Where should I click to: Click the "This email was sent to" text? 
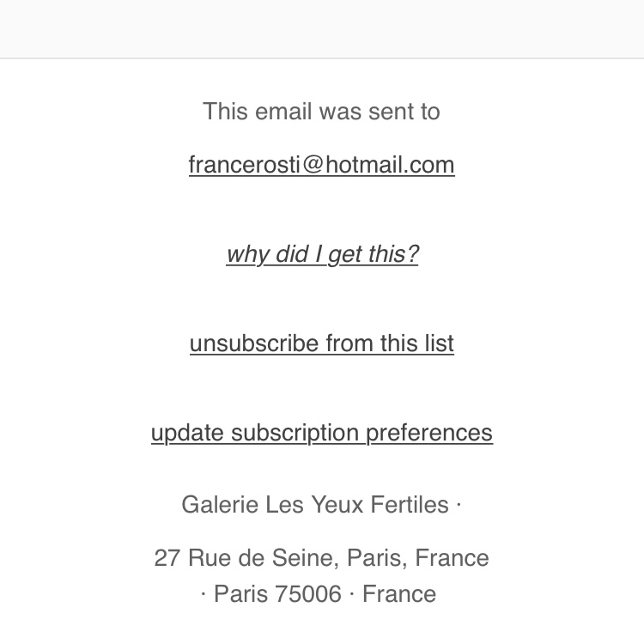321,112
